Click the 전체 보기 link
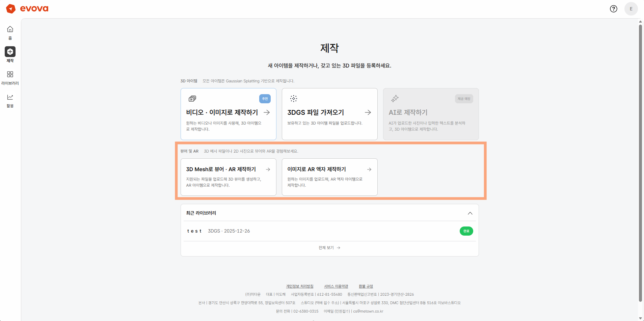The height and width of the screenshot is (321, 644). 329,248
